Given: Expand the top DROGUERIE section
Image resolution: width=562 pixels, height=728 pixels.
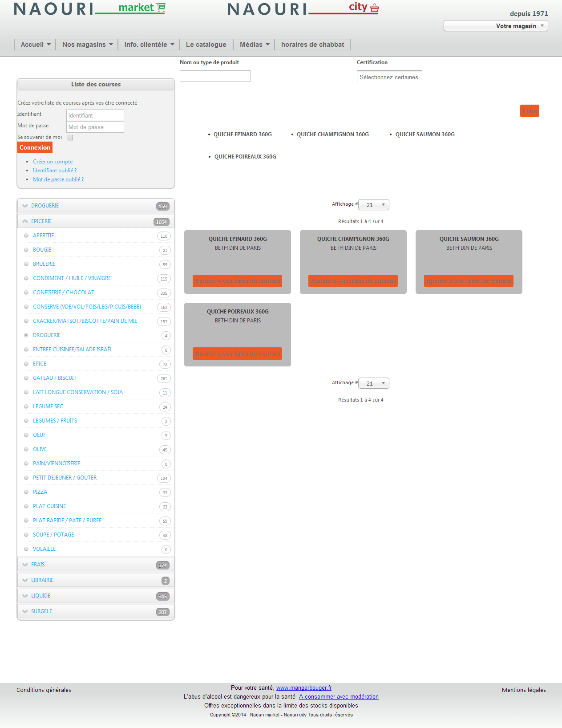Looking at the screenshot, I should [96, 206].
